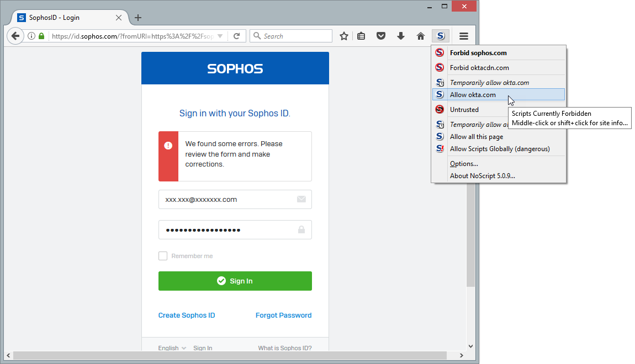Select Allow all this page
Screen dimensions: 635x364
[499, 137]
